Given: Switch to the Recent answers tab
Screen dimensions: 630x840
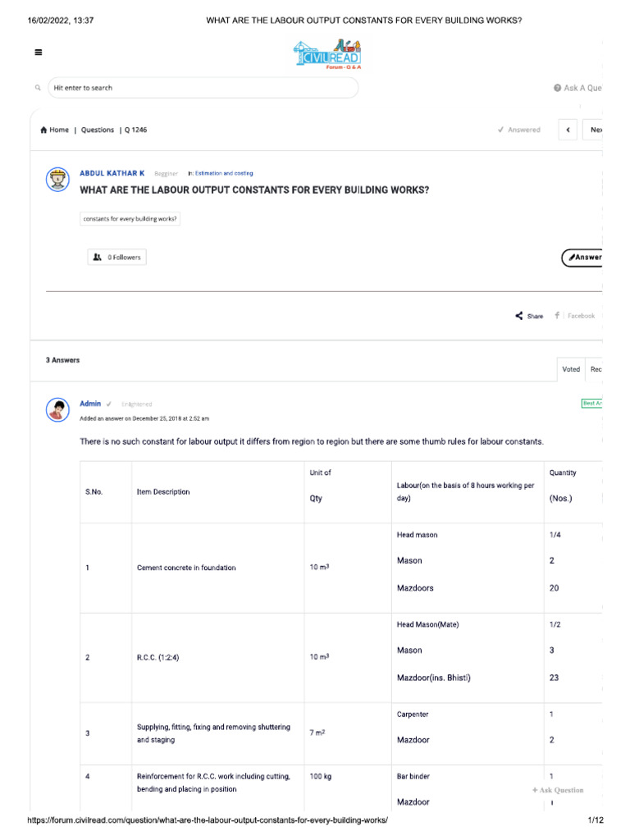Looking at the screenshot, I should coord(595,369).
